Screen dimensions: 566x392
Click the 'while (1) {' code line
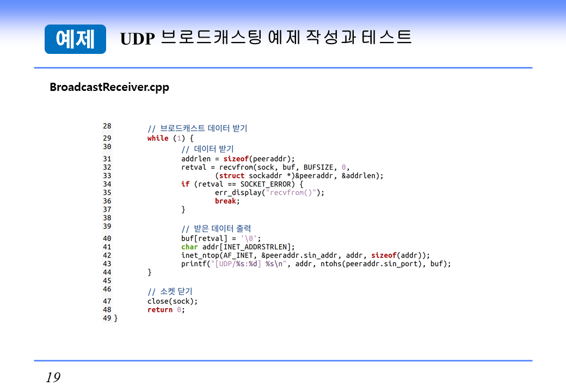point(170,138)
